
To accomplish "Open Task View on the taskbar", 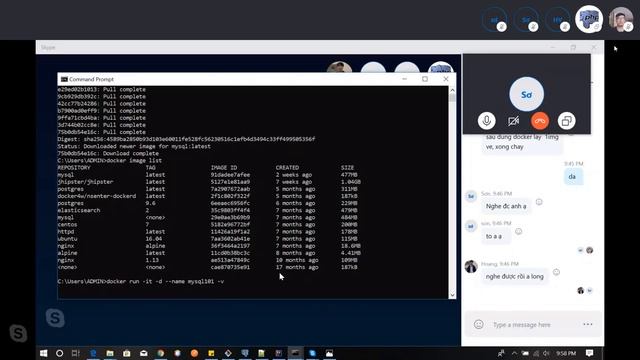I will point(76,353).
